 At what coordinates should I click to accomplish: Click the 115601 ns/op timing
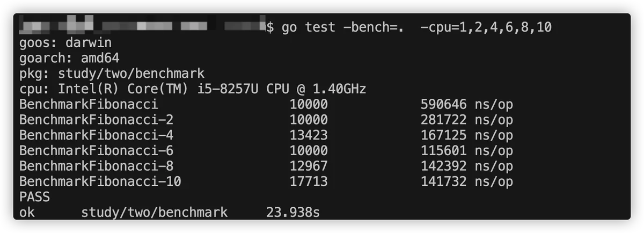click(467, 151)
